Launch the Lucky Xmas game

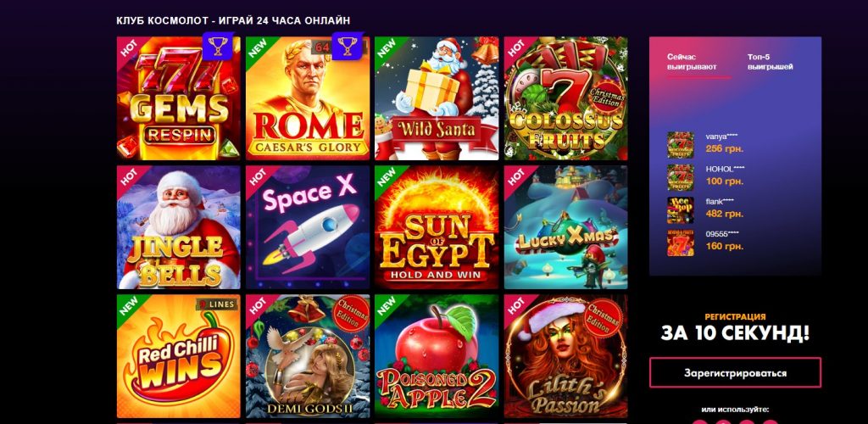tap(565, 227)
